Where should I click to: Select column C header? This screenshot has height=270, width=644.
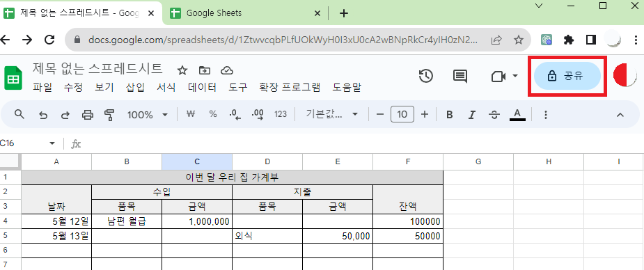pos(197,161)
